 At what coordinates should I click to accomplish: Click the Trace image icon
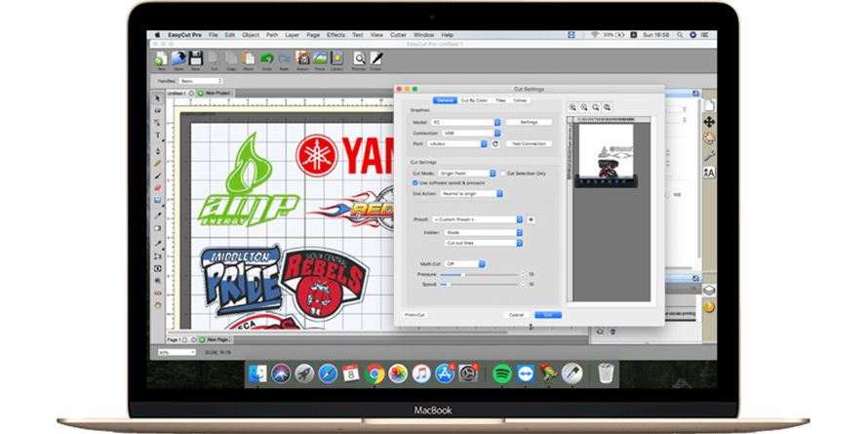pos(319,59)
